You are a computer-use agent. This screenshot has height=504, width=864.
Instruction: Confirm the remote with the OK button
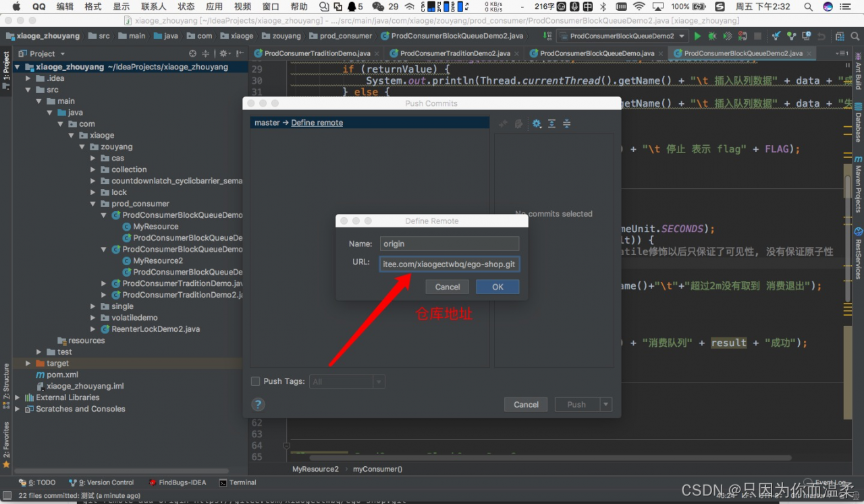coord(497,287)
